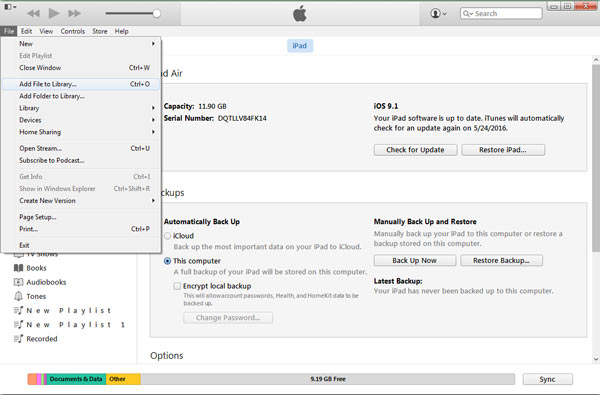This screenshot has width=600, height=395.
Task: Click the Check for Update button
Action: tap(415, 150)
